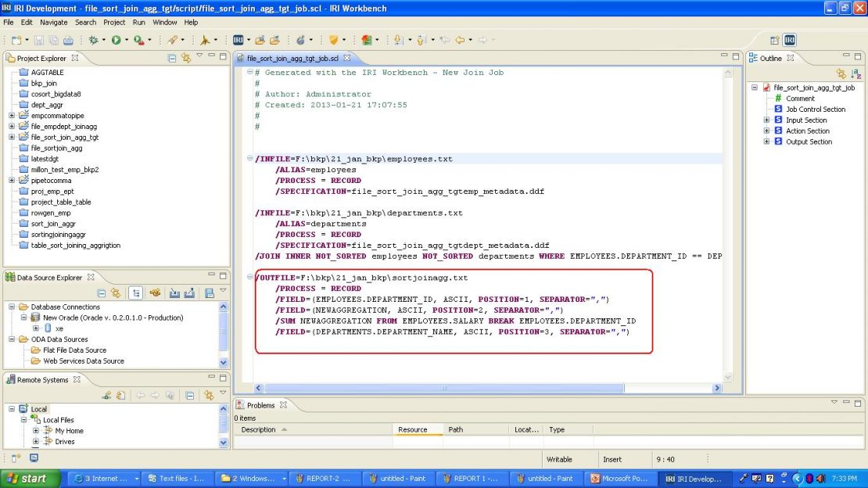This screenshot has width=868, height=488.
Task: Select Job Control Section in Outline
Action: pos(816,109)
